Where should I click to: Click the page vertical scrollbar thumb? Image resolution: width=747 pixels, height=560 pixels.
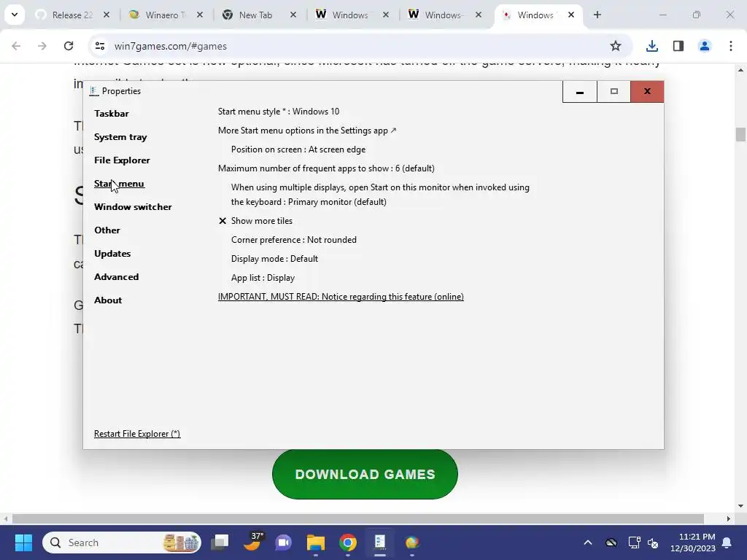click(x=740, y=134)
